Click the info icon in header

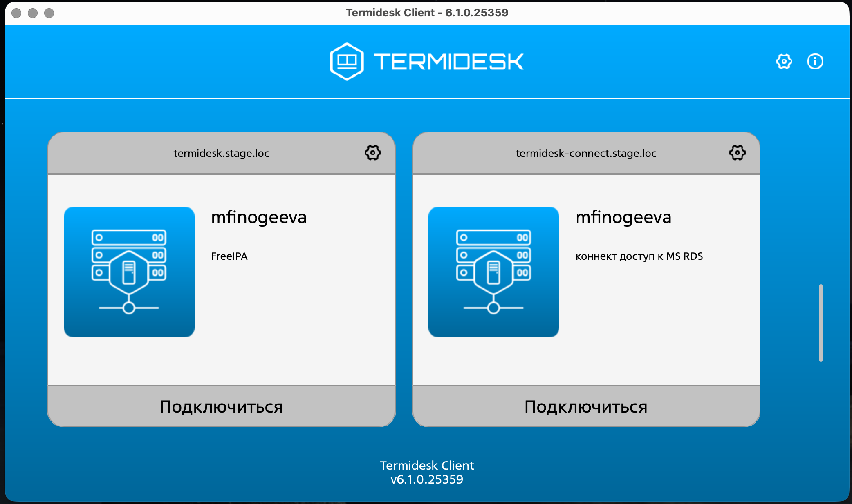(815, 62)
